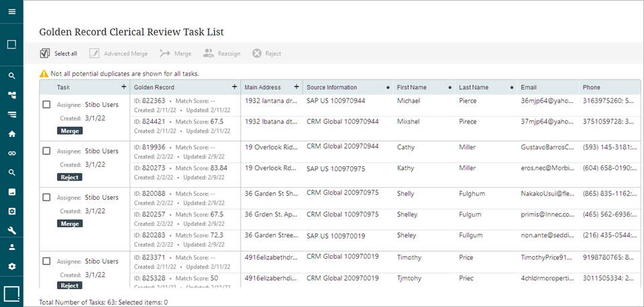Click the Merge toolbar button
The height and width of the screenshot is (307, 644).
tap(175, 54)
